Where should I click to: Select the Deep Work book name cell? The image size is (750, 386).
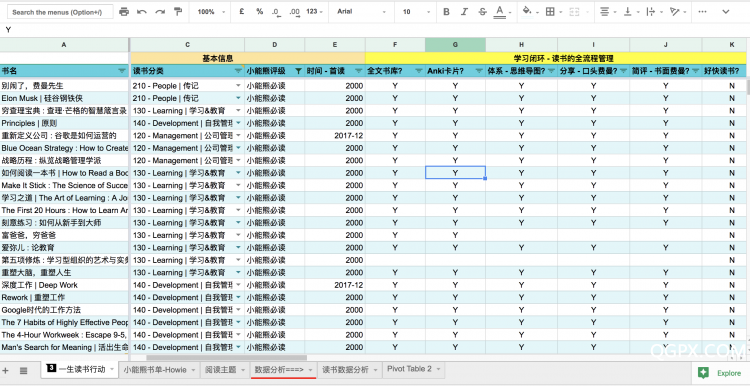pyautogui.click(x=64, y=285)
